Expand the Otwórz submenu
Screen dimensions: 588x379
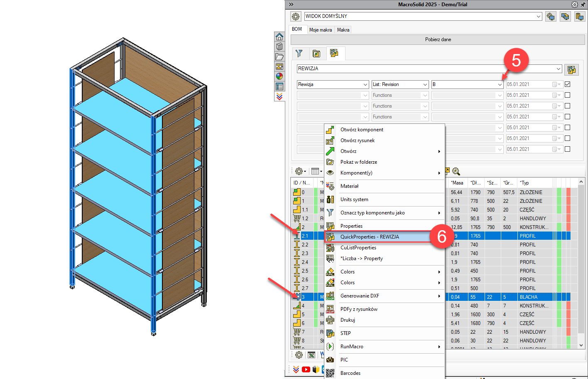coord(385,151)
